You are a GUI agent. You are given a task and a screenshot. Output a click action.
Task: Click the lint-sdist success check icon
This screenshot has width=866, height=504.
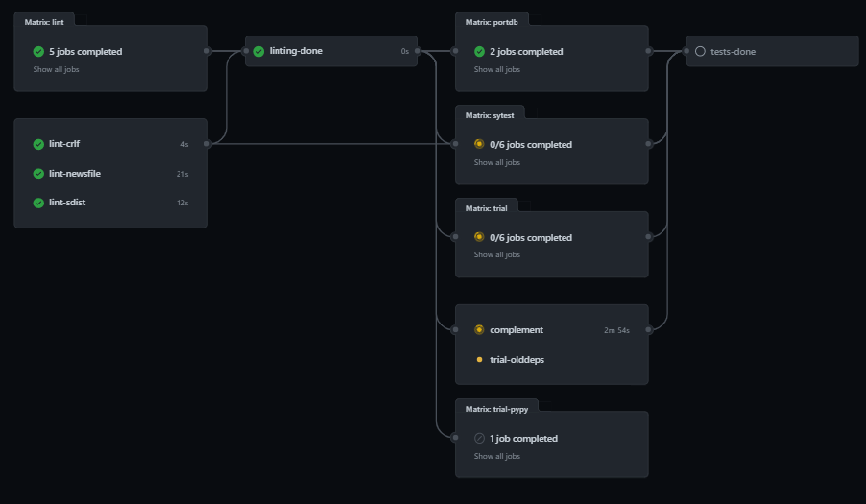[x=38, y=203]
